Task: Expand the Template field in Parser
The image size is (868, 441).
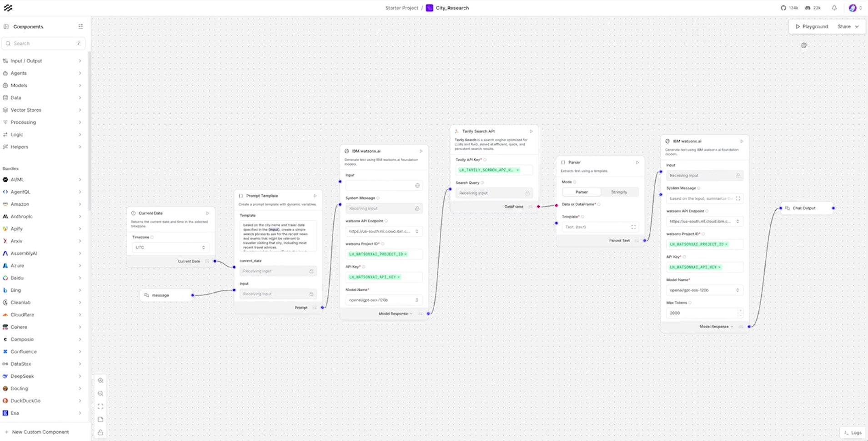Action: click(633, 227)
